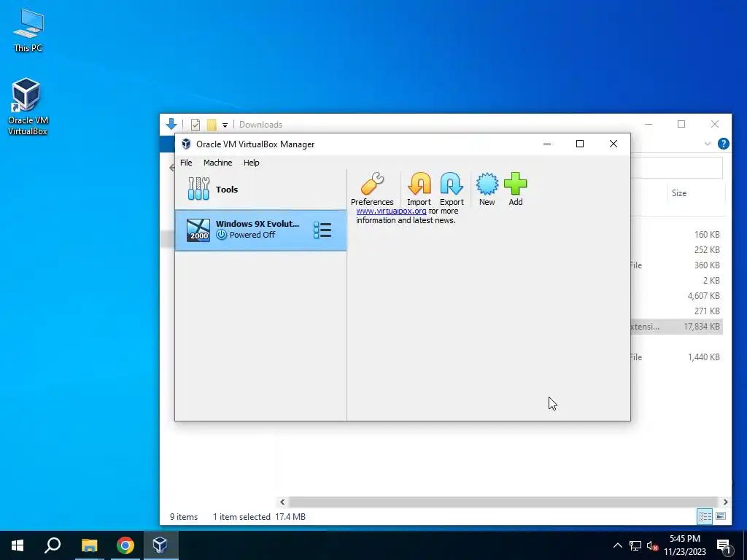Click the horizontal scrollbar left arrow in Downloads
This screenshot has width=747, height=560.
click(x=282, y=502)
